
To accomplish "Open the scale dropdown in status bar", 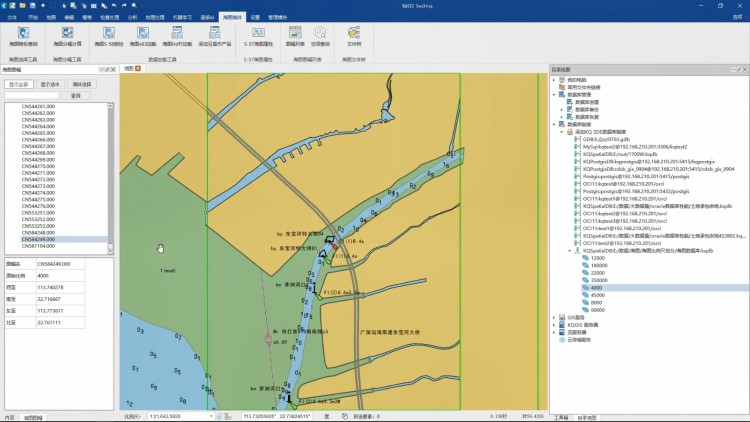I will pyautogui.click(x=211, y=416).
